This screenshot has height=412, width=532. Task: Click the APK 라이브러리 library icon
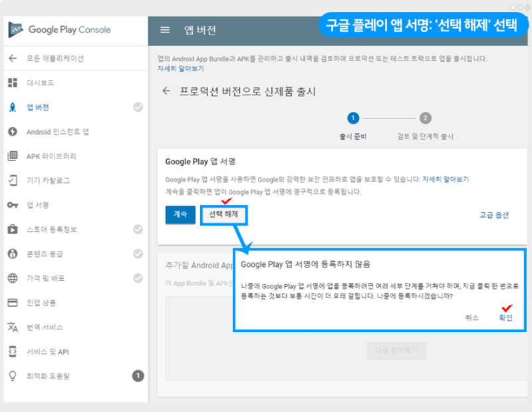13,156
